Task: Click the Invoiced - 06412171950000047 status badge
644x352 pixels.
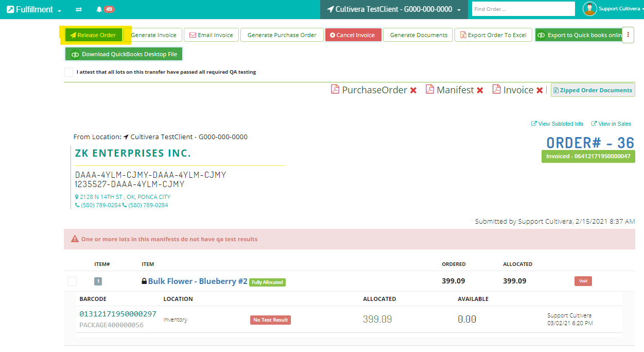Action: 588,156
